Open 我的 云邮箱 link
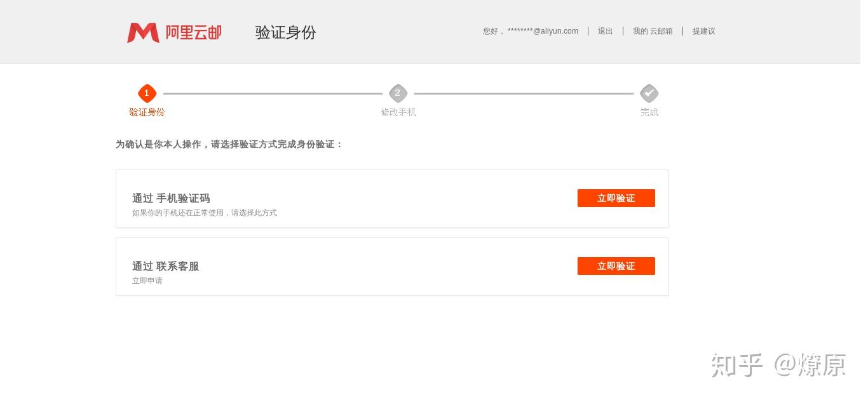The height and width of the screenshot is (400, 868). coord(652,31)
